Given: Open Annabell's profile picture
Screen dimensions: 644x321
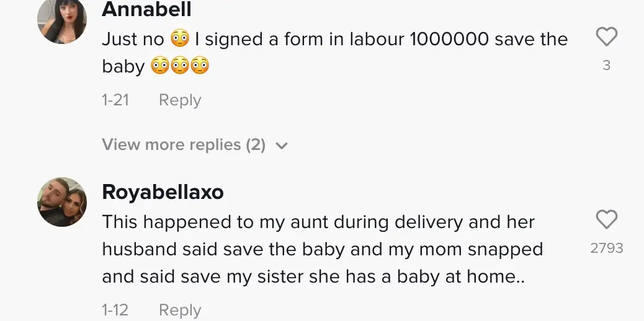Looking at the screenshot, I should point(61,22).
